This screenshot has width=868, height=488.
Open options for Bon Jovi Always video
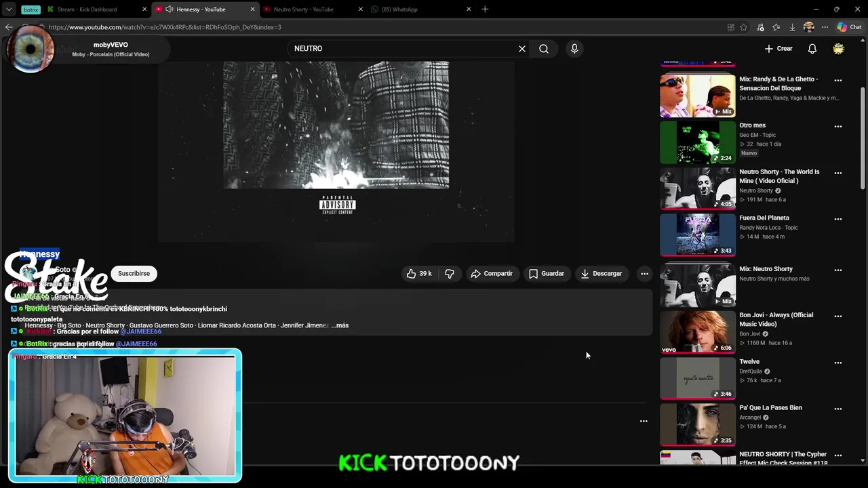(838, 317)
